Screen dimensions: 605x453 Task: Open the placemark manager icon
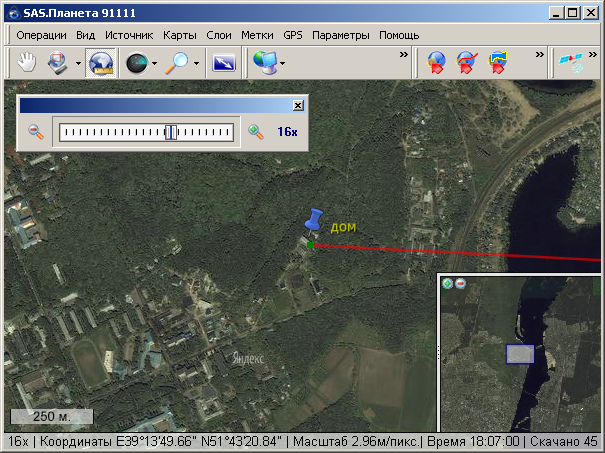pos(497,63)
